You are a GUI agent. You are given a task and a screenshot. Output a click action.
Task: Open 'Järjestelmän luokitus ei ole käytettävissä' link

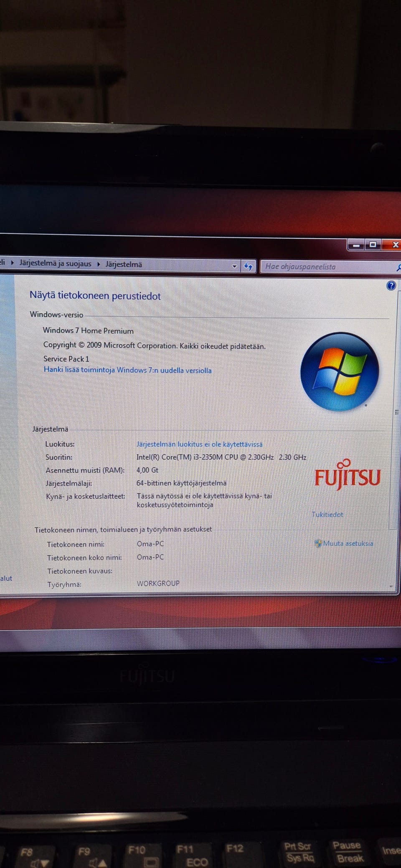click(199, 444)
